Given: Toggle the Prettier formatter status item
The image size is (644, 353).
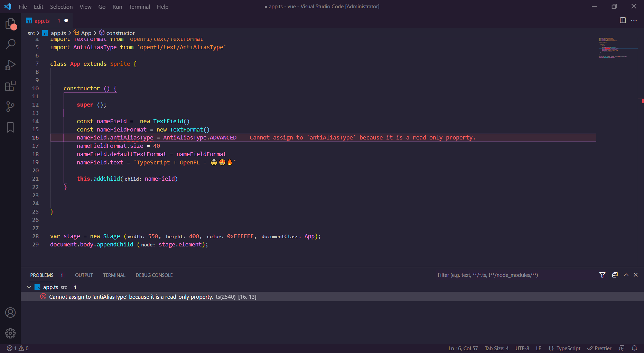Looking at the screenshot, I should (x=599, y=348).
